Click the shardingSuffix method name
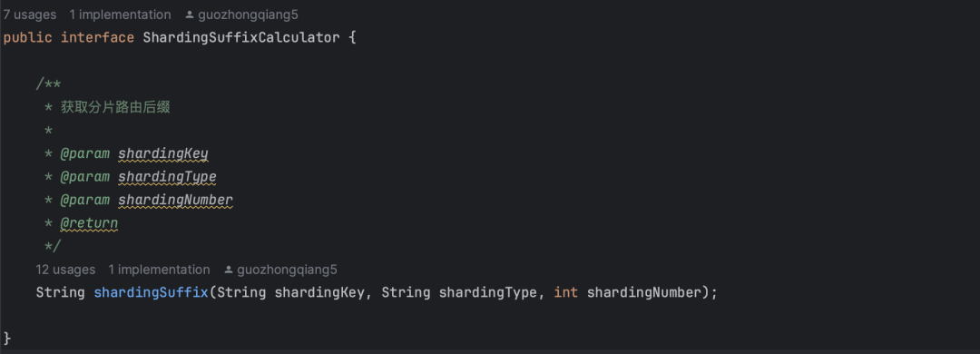 (152, 292)
